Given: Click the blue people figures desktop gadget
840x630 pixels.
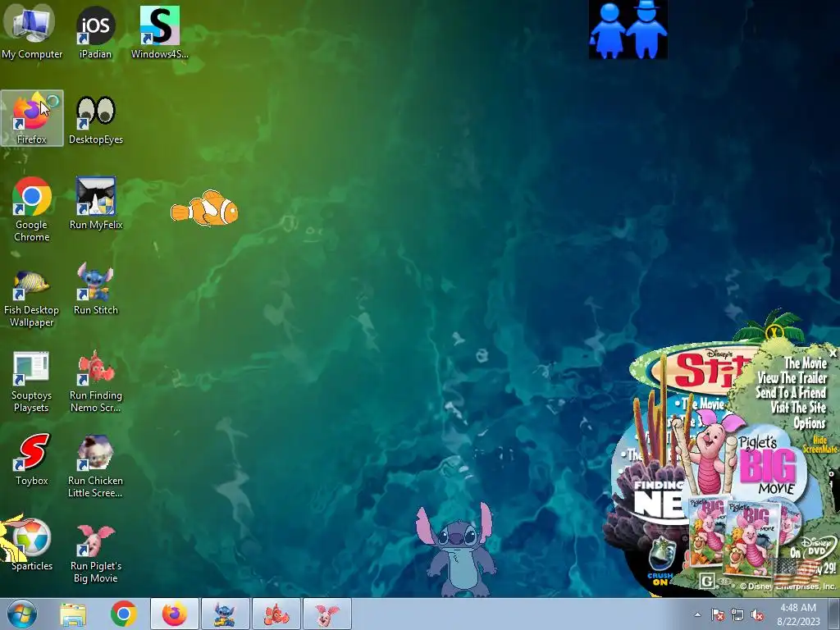Looking at the screenshot, I should pyautogui.click(x=628, y=30).
